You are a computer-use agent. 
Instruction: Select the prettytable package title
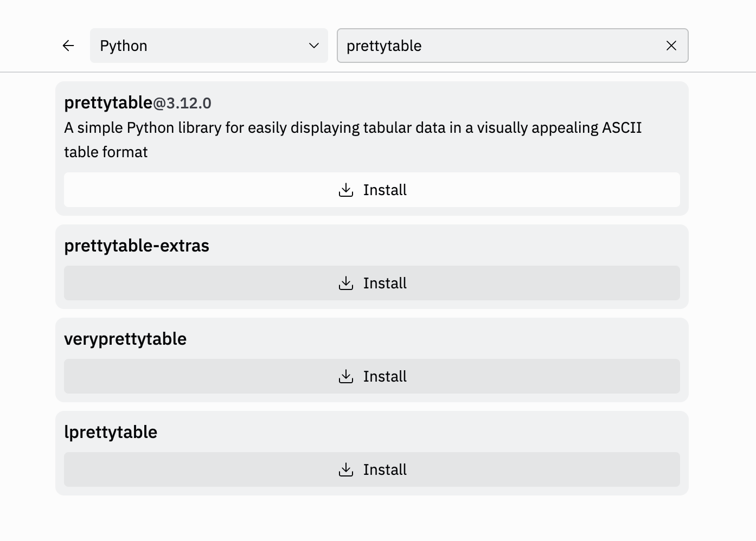pyautogui.click(x=108, y=102)
